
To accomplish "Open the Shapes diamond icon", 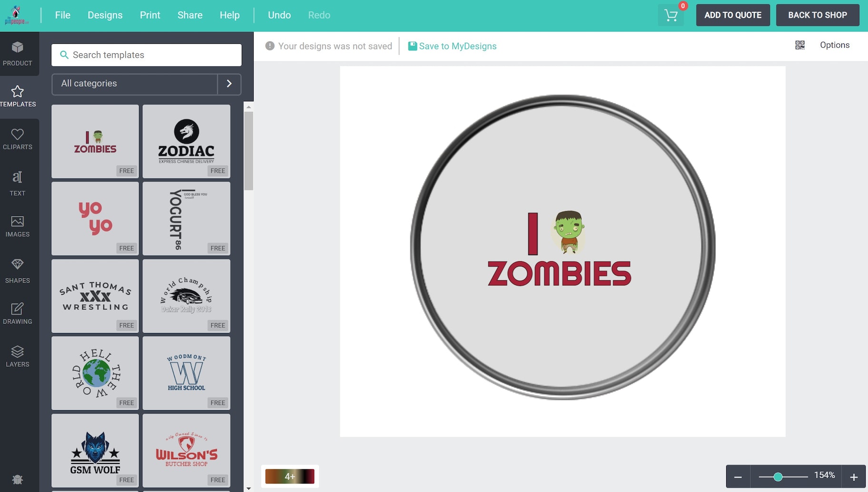I will 18,265.
